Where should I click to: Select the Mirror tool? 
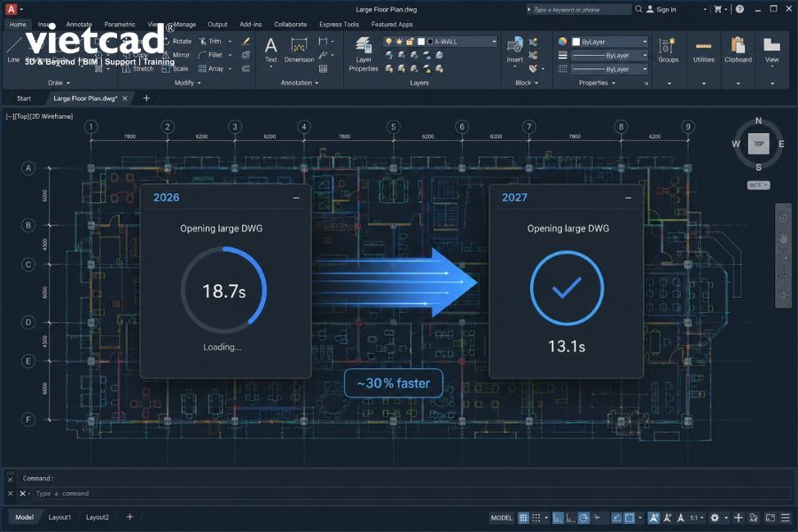pos(176,54)
